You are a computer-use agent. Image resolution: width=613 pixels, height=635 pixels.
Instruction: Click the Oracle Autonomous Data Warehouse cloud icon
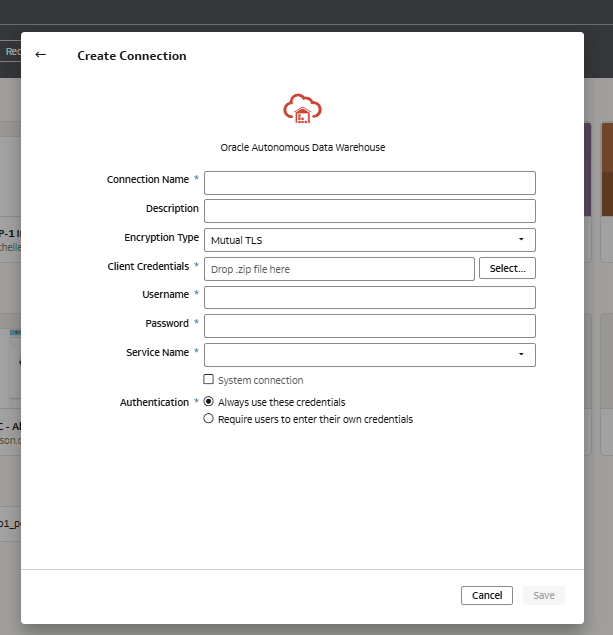point(302,109)
